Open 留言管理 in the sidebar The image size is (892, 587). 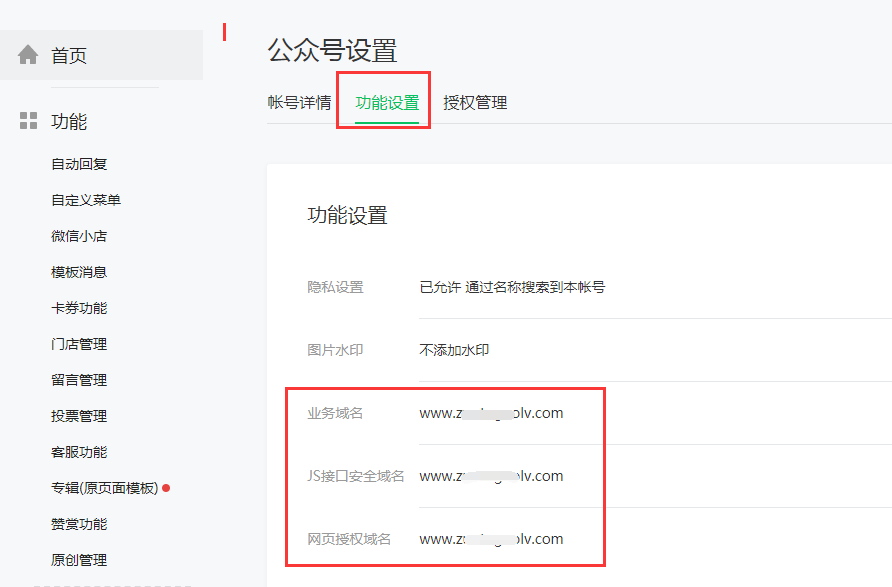point(79,380)
